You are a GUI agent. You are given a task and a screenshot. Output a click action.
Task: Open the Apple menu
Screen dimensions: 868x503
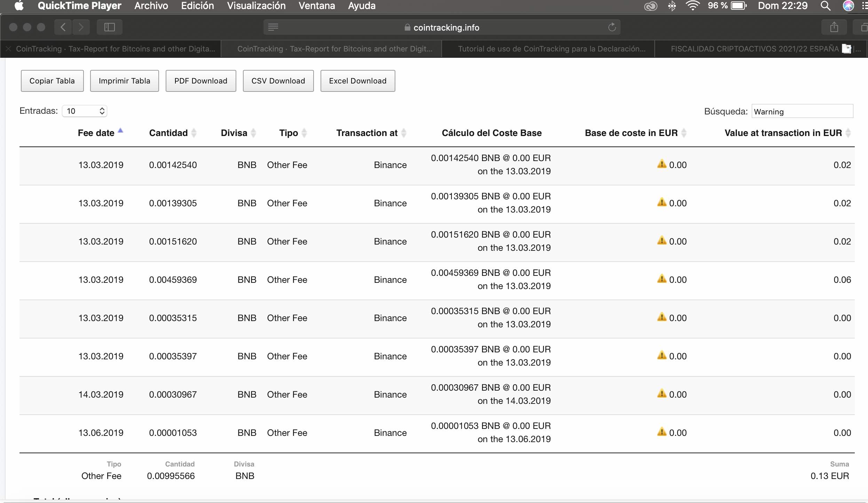tap(19, 6)
